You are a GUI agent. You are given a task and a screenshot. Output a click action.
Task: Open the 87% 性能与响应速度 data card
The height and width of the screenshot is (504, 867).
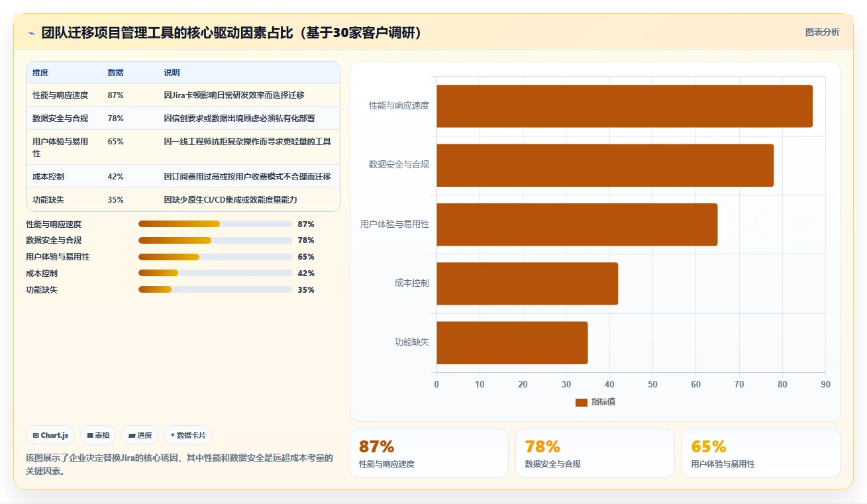[x=429, y=453]
